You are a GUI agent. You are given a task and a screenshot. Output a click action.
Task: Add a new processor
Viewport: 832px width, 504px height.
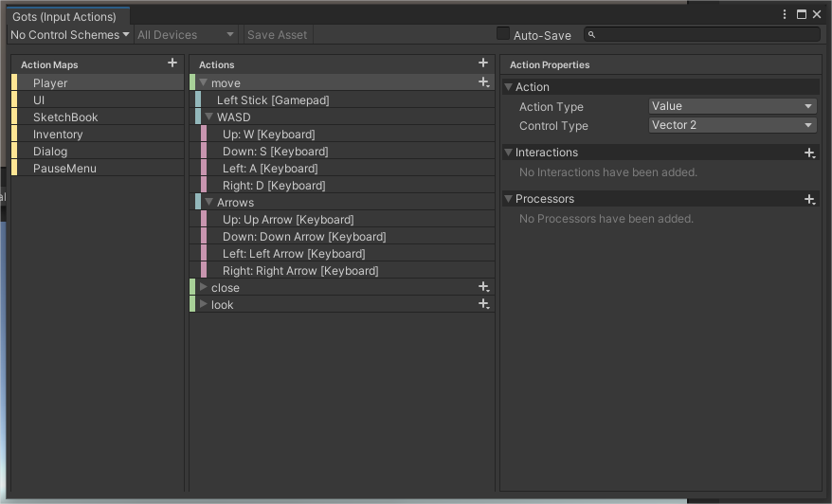(809, 200)
